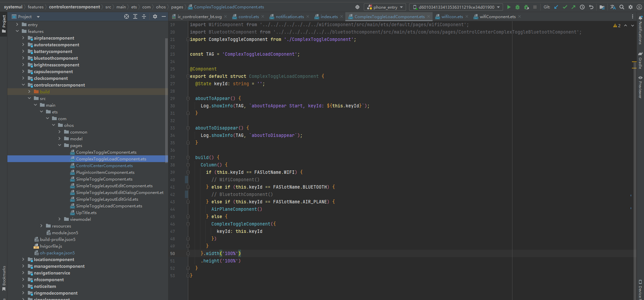Viewport: 644px width, 300px height.
Task: Click the Project panel vertical scrollbar
Action: pyautogui.click(x=166, y=101)
